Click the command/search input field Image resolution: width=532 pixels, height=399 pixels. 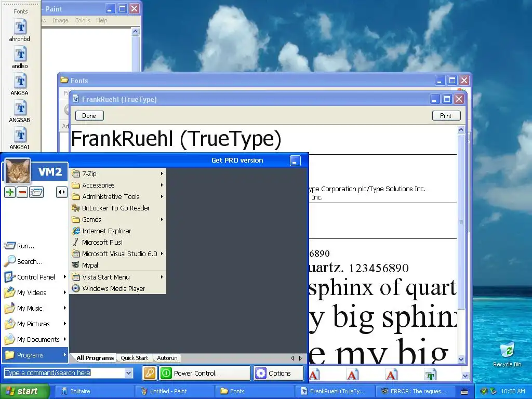click(64, 373)
